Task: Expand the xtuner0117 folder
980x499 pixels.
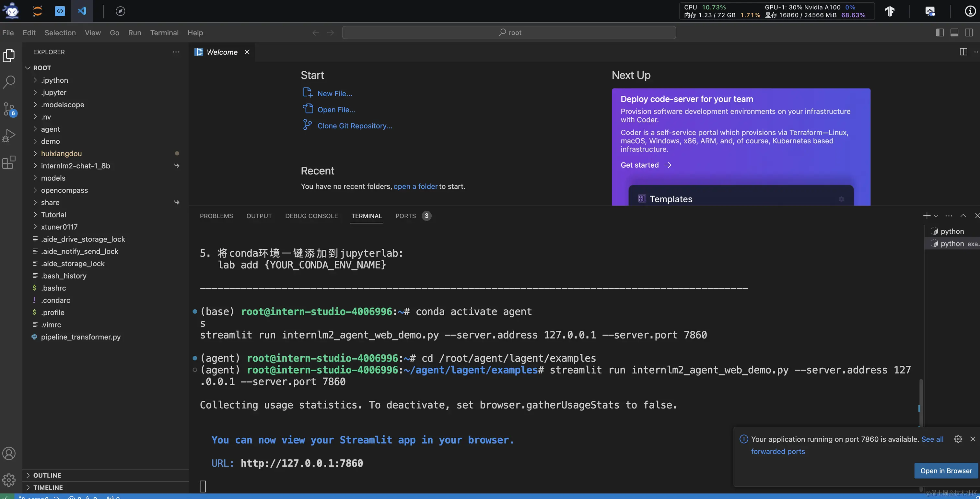Action: (x=105, y=227)
